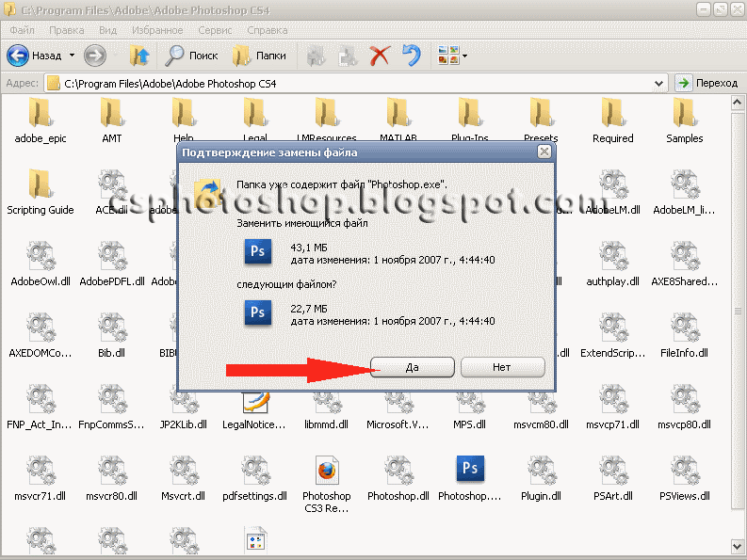The height and width of the screenshot is (560, 747).
Task: Click the blue undo arrow icon
Action: click(x=412, y=56)
